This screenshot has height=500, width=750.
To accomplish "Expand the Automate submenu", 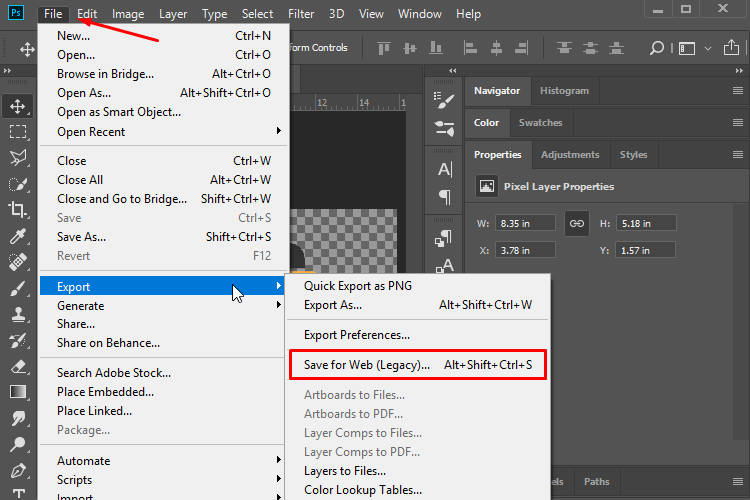I will coord(164,460).
